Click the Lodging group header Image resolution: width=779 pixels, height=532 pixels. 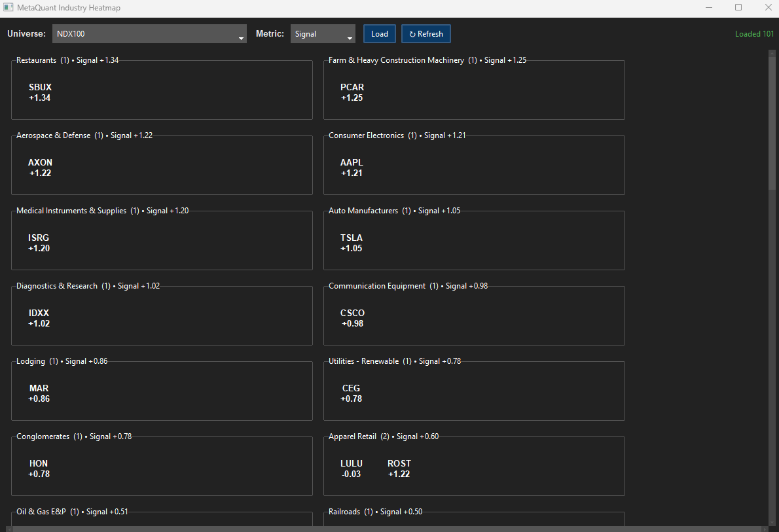62,361
